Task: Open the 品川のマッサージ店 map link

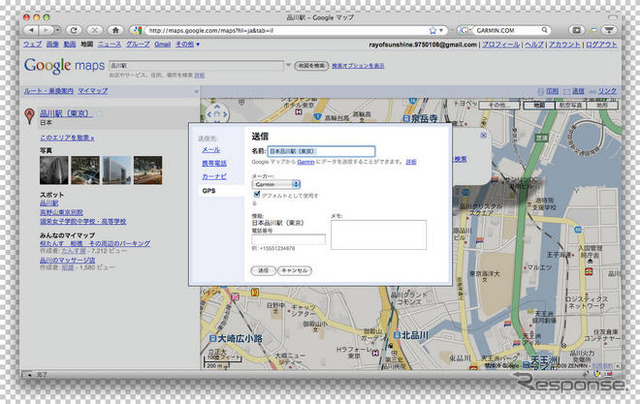Action: click(67, 260)
